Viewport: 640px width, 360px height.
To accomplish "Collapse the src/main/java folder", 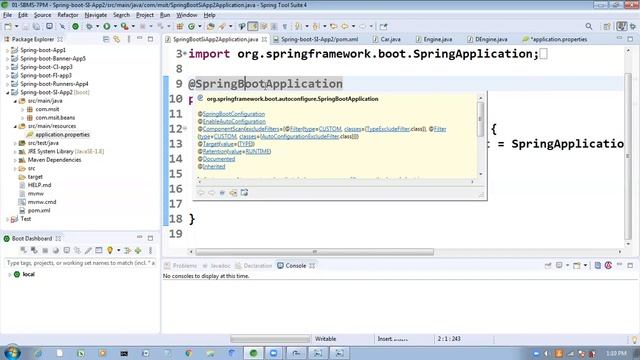I will click(x=15, y=101).
